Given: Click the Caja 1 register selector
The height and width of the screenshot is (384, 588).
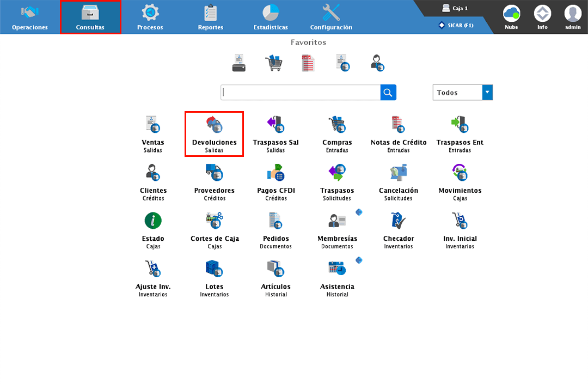Looking at the screenshot, I should coord(455,9).
